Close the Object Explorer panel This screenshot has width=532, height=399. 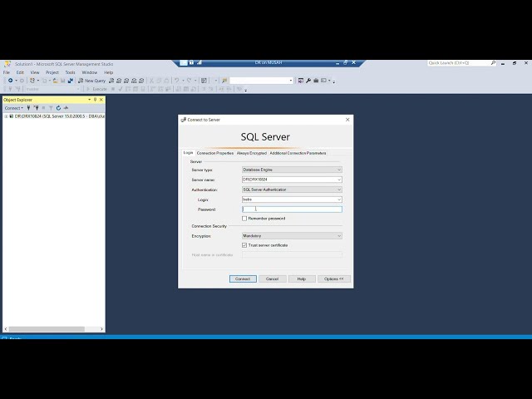click(x=101, y=100)
